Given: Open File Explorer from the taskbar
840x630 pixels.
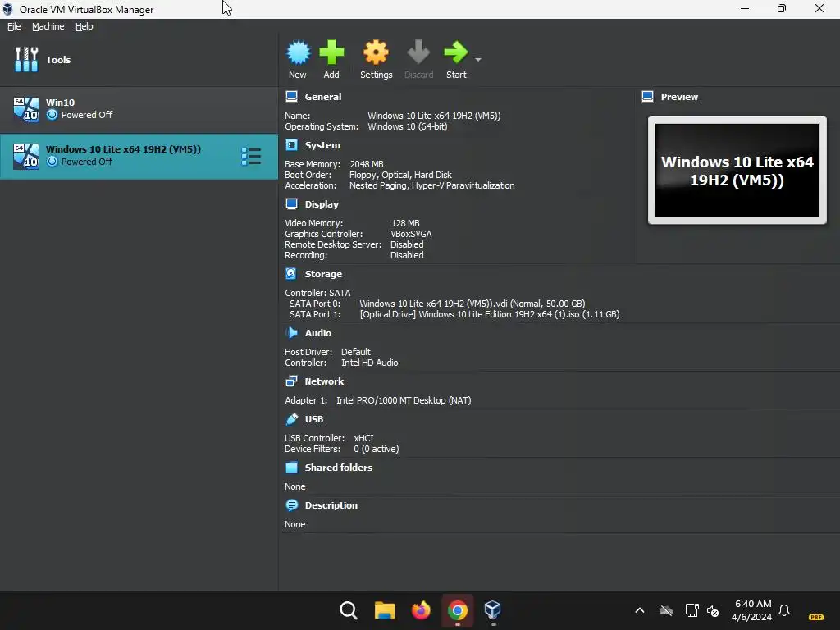Looking at the screenshot, I should (385, 610).
